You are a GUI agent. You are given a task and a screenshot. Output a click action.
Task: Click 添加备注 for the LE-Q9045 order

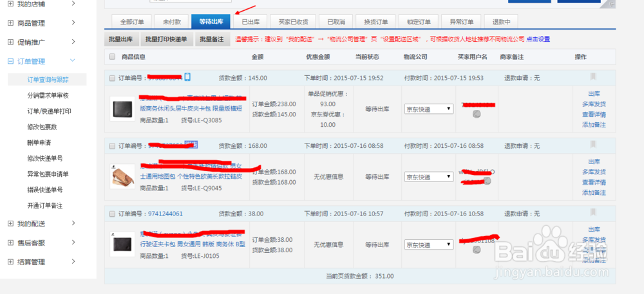click(x=594, y=193)
